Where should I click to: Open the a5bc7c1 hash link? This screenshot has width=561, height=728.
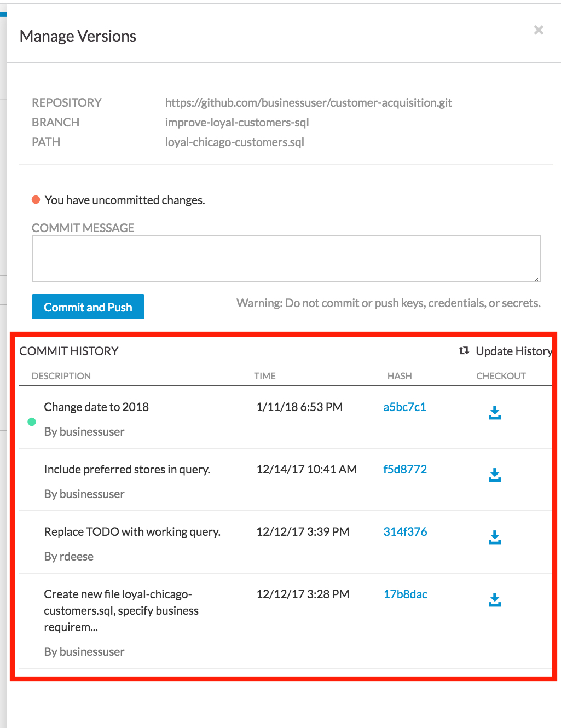click(x=404, y=407)
